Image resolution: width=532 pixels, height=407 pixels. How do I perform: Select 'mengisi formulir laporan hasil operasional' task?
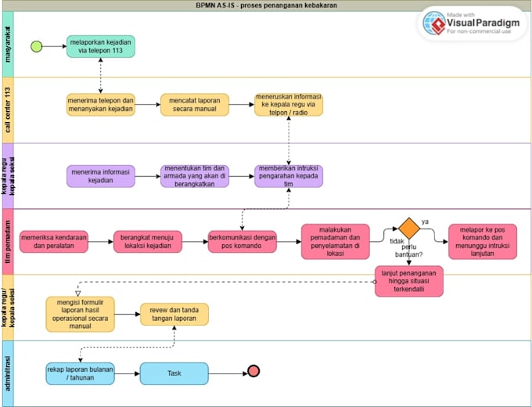coord(80,315)
